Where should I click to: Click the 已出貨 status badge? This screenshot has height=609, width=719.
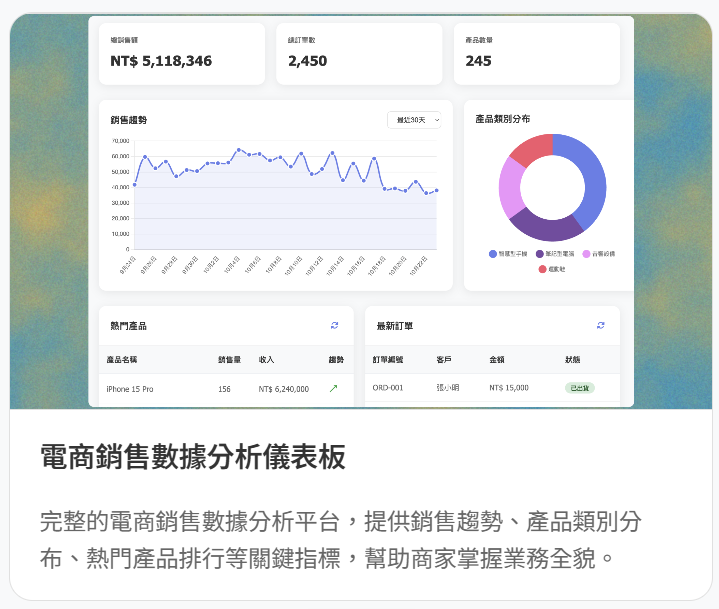click(579, 388)
